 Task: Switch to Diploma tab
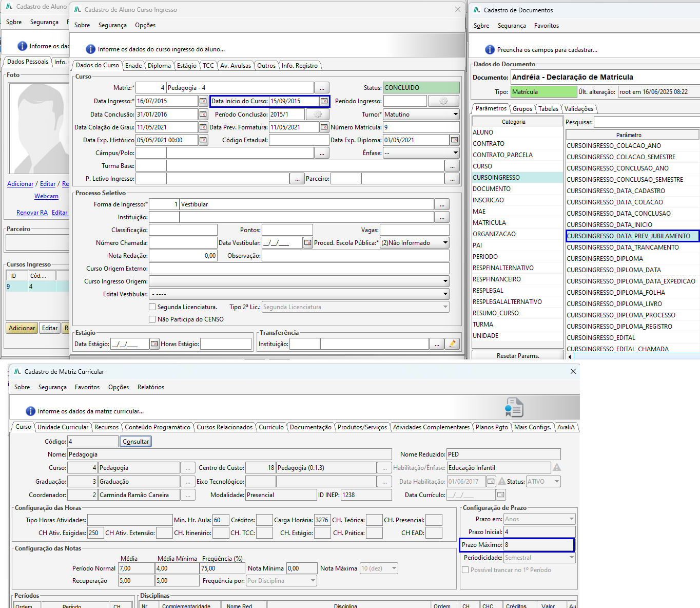click(159, 66)
